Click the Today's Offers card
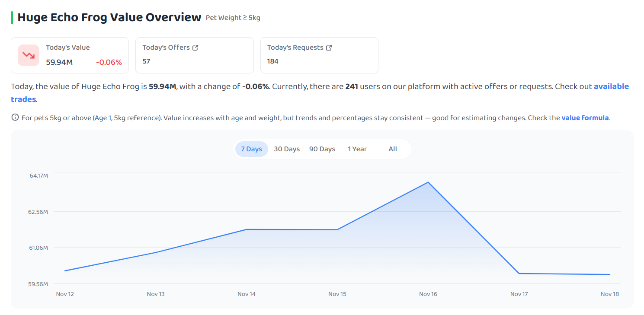The height and width of the screenshot is (315, 644). click(x=195, y=55)
